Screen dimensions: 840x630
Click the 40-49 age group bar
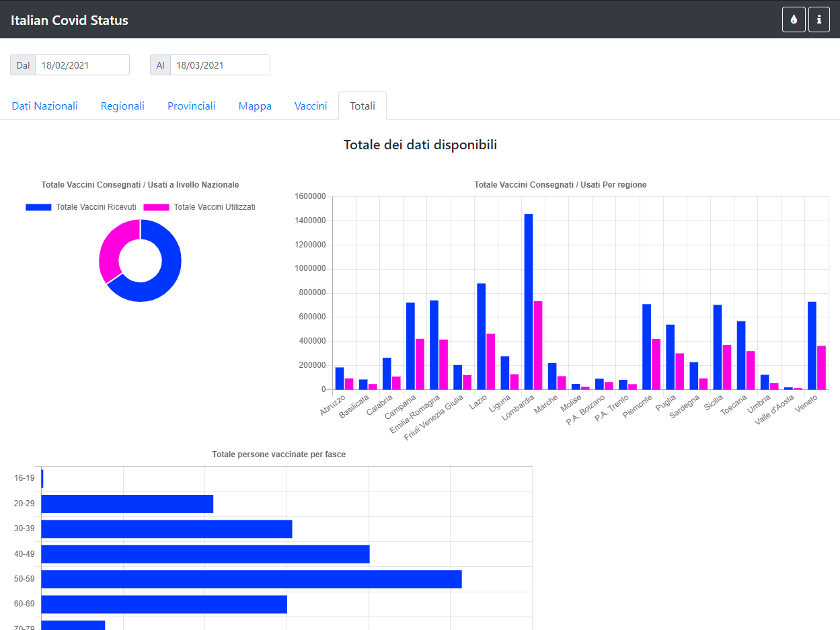206,554
